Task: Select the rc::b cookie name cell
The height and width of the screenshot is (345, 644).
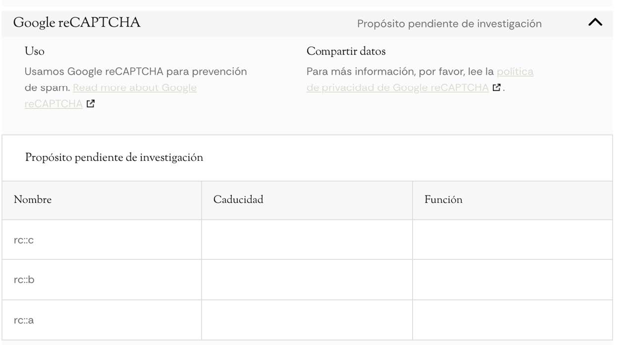Action: click(x=24, y=280)
